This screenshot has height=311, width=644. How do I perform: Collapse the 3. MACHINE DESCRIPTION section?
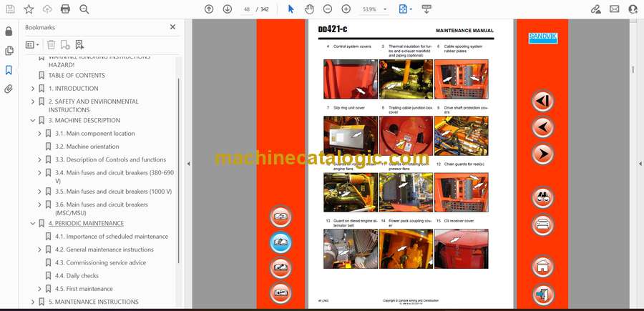pos(33,121)
